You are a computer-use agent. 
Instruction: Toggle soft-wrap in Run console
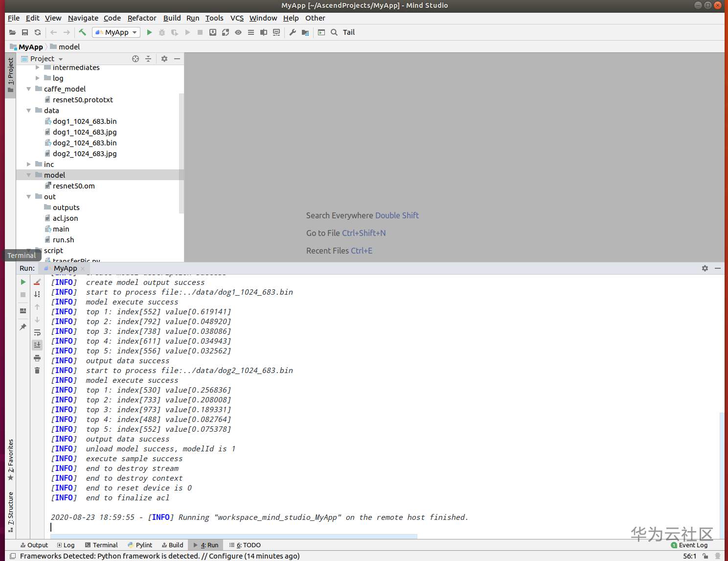point(37,332)
